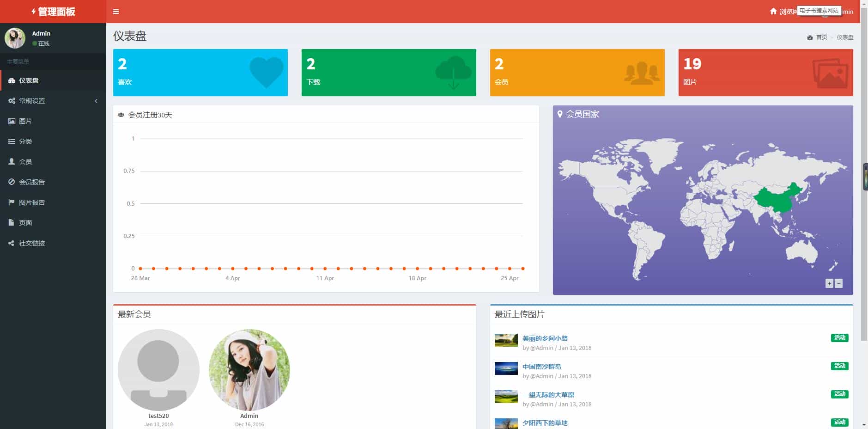
Task: Open 图片报告 via its flag icon
Action: pyautogui.click(x=12, y=202)
